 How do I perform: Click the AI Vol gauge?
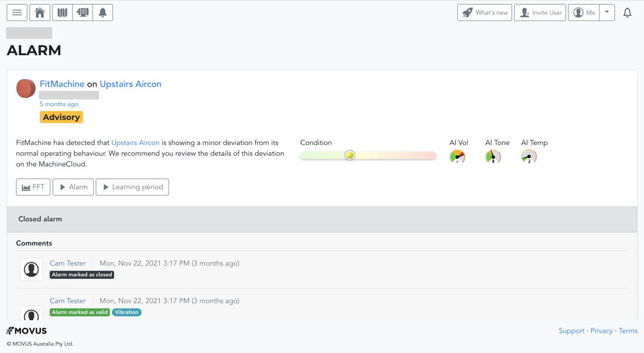coord(457,156)
